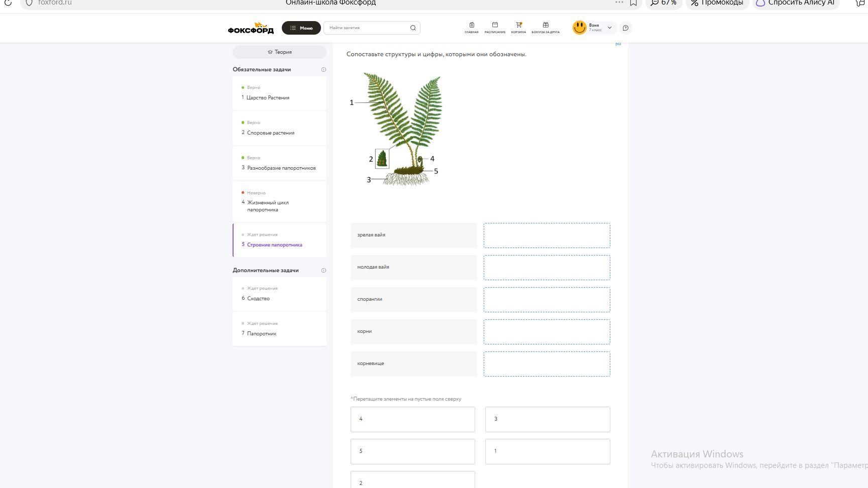Open task 1 Царство Растения

pyautogui.click(x=279, y=93)
